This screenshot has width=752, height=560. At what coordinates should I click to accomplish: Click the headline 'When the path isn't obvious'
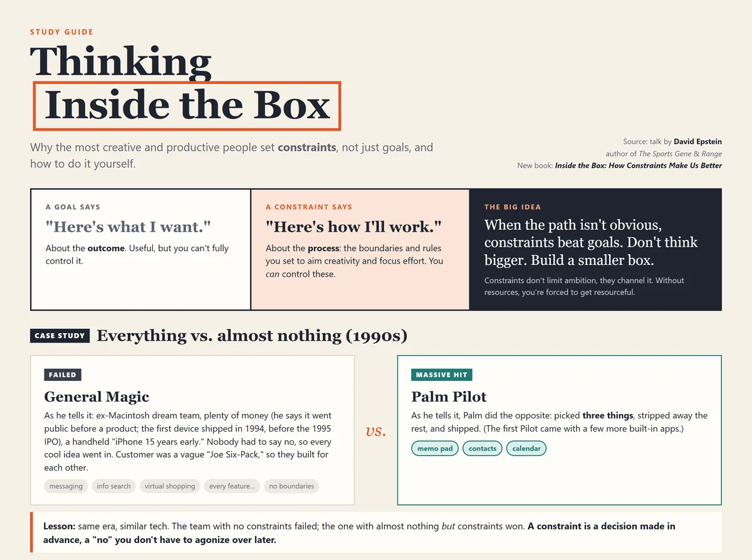591,242
